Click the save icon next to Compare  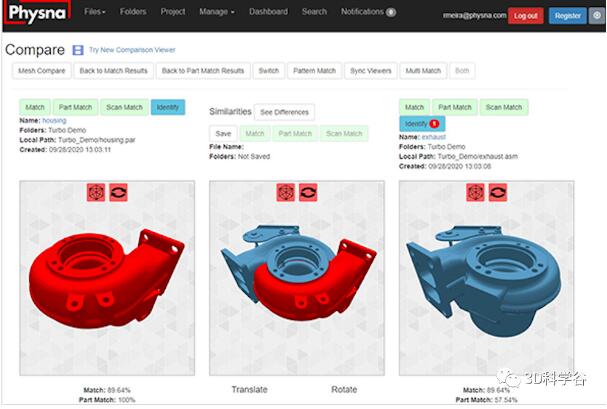[x=77, y=50]
